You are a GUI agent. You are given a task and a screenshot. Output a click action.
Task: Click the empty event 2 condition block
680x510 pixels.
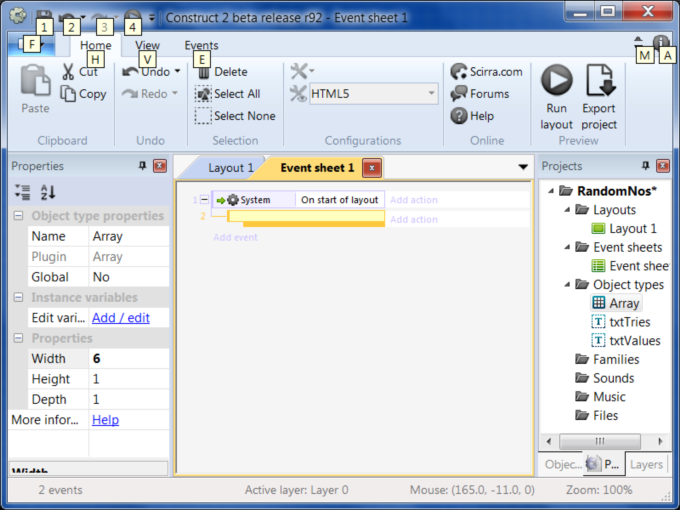coord(306,216)
